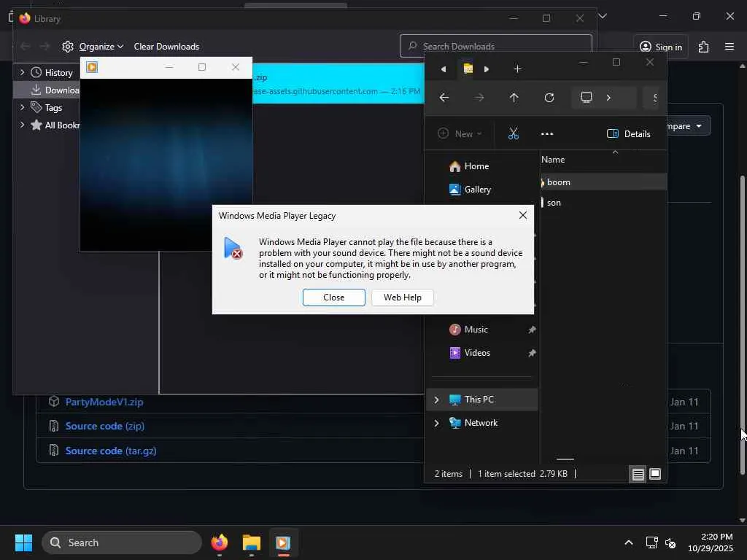Open Music folder in navigation pane
Viewport: 747px width, 560px height.
point(468,330)
